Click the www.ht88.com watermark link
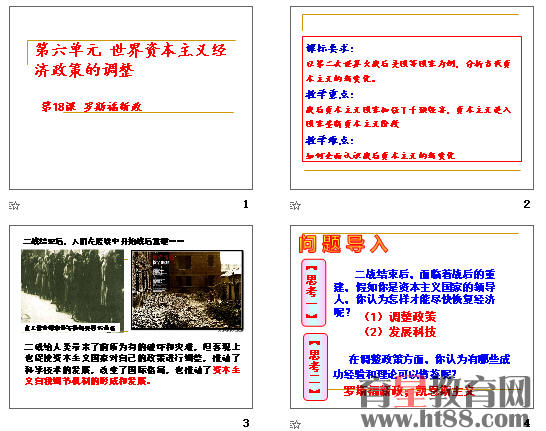Screen dimensions: 546x431 (x=445, y=418)
